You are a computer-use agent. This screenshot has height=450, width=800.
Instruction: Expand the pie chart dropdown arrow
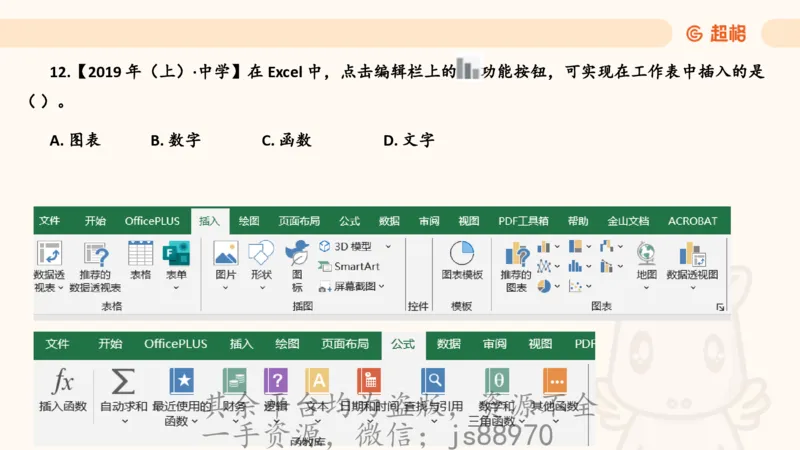(x=557, y=286)
